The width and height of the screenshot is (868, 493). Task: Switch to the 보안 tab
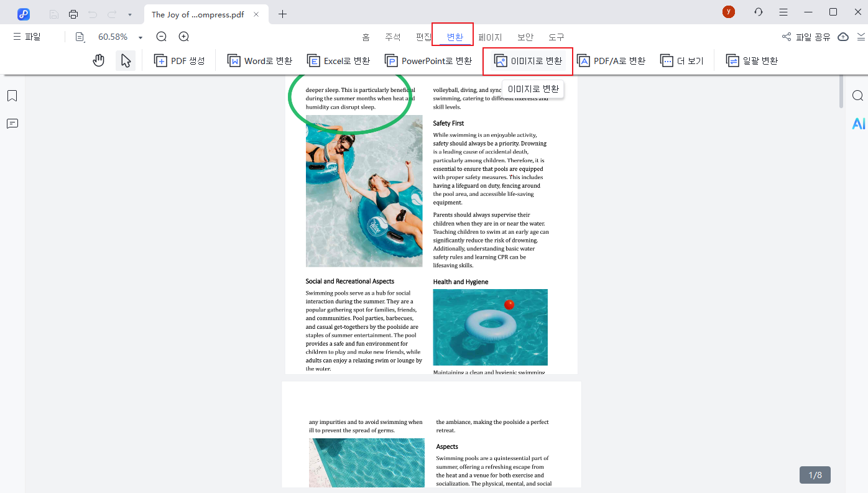(525, 37)
